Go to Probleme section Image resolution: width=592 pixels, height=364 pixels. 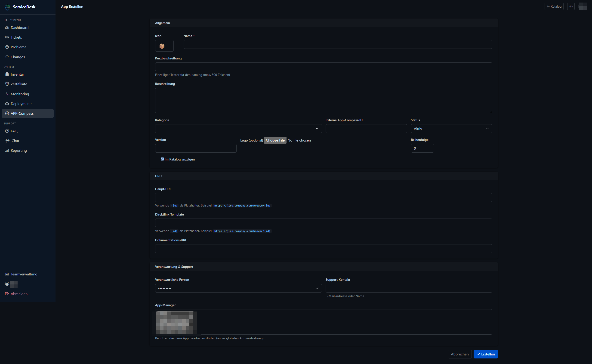[x=28, y=47]
